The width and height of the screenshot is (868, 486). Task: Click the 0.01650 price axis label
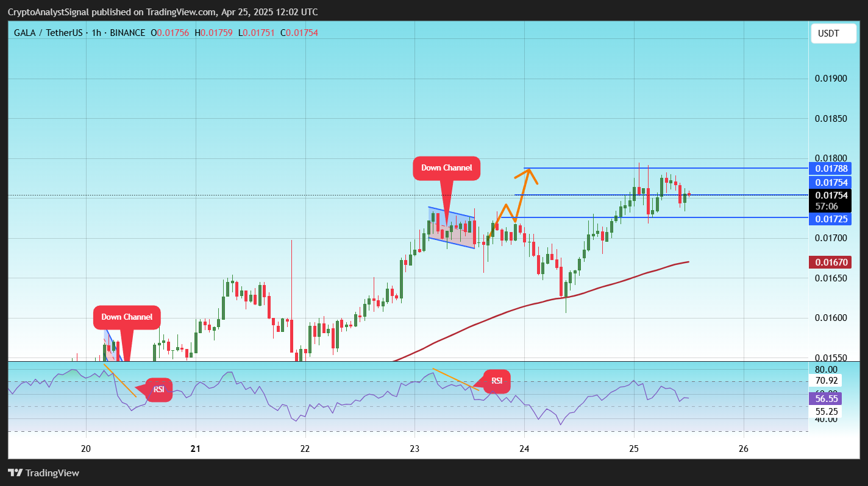(x=831, y=278)
